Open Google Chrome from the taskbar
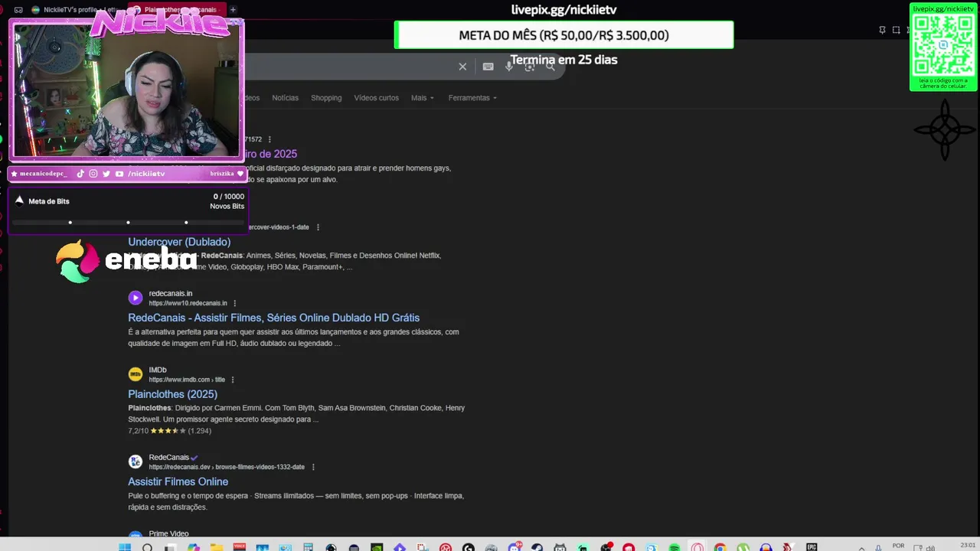Image resolution: width=980 pixels, height=551 pixels. [x=720, y=547]
